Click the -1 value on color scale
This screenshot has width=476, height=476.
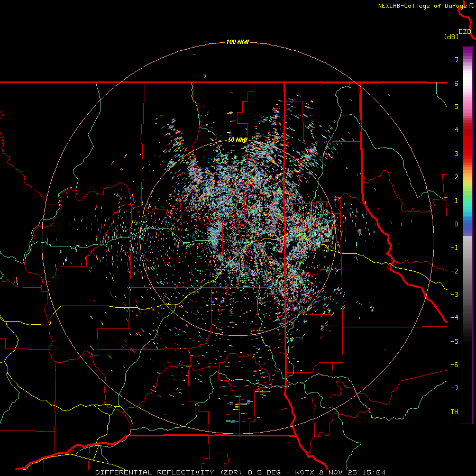454,248
